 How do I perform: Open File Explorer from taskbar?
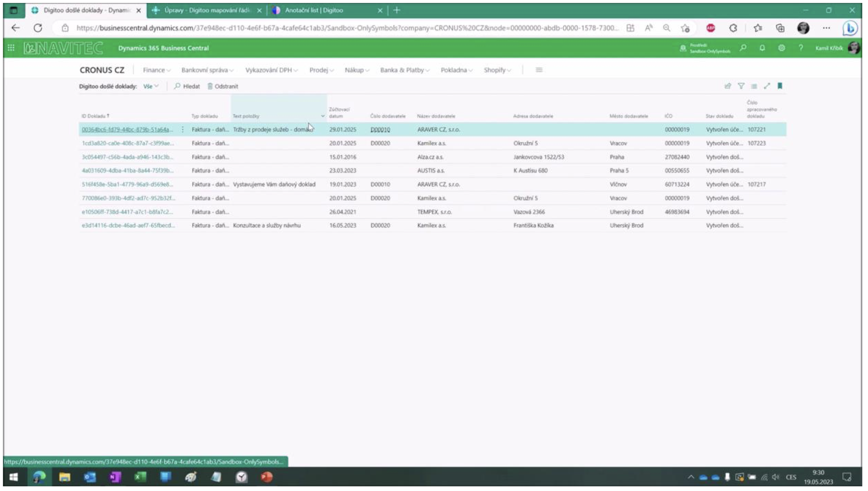pyautogui.click(x=64, y=477)
